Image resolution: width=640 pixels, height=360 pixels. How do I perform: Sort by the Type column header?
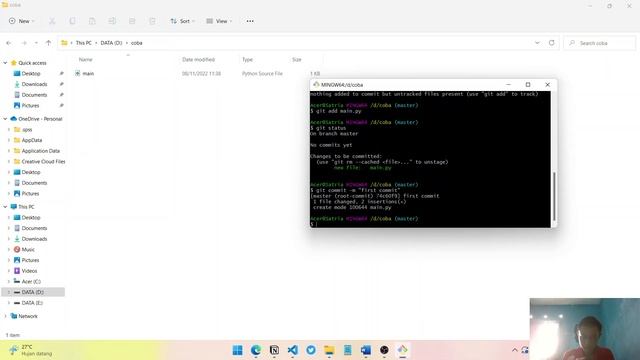pyautogui.click(x=247, y=60)
